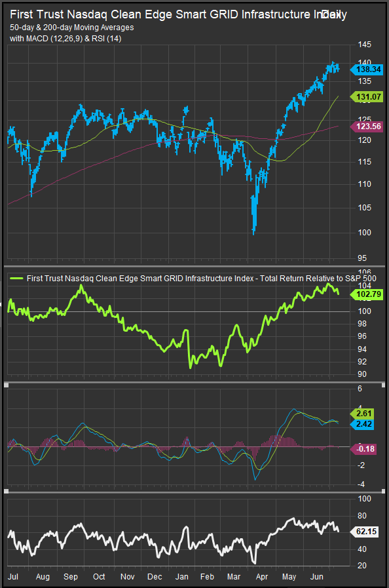This screenshot has height=588, width=389.
Task: Click the -4 label on the MACD axis
Action: coord(361,484)
